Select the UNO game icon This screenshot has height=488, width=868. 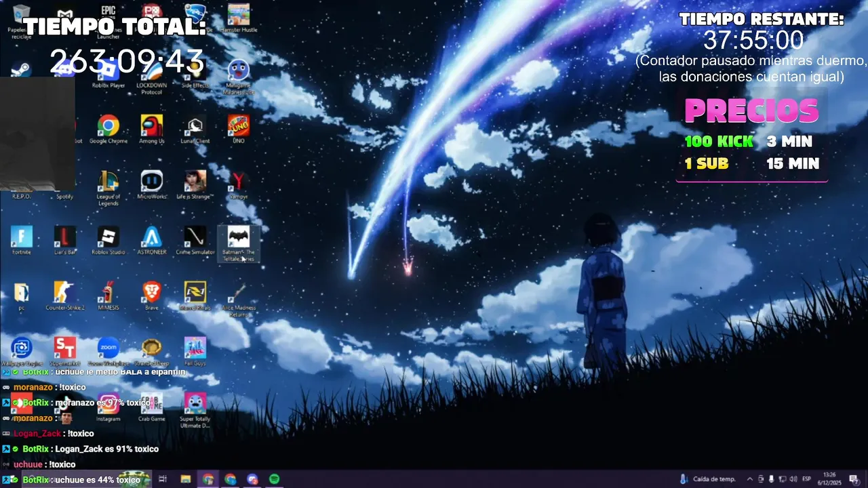click(x=239, y=129)
